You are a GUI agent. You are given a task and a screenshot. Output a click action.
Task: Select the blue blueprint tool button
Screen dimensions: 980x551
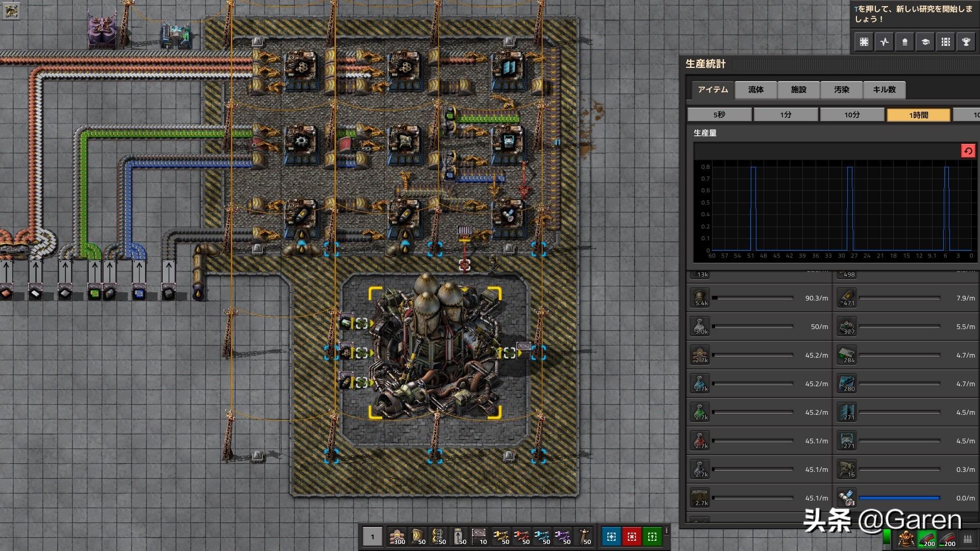[611, 536]
